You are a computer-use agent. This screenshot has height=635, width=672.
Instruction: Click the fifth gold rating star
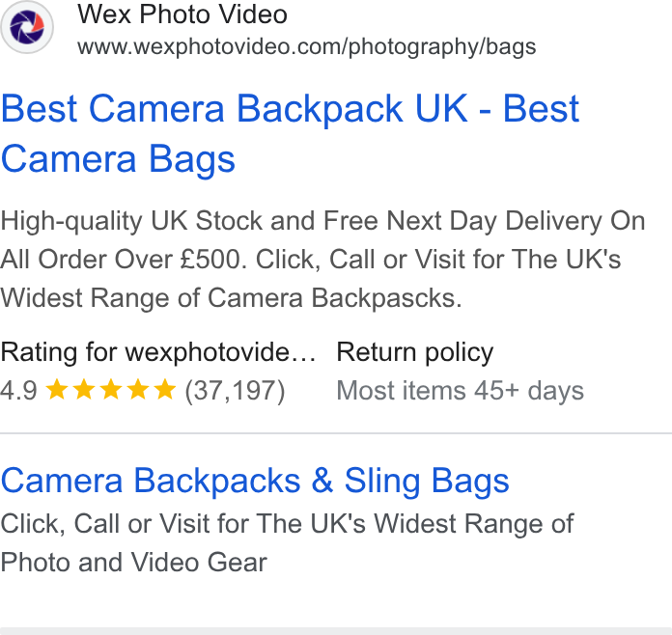165,390
